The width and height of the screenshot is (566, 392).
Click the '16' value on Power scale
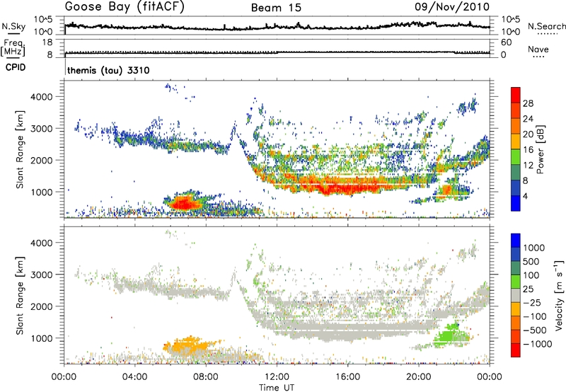point(528,150)
